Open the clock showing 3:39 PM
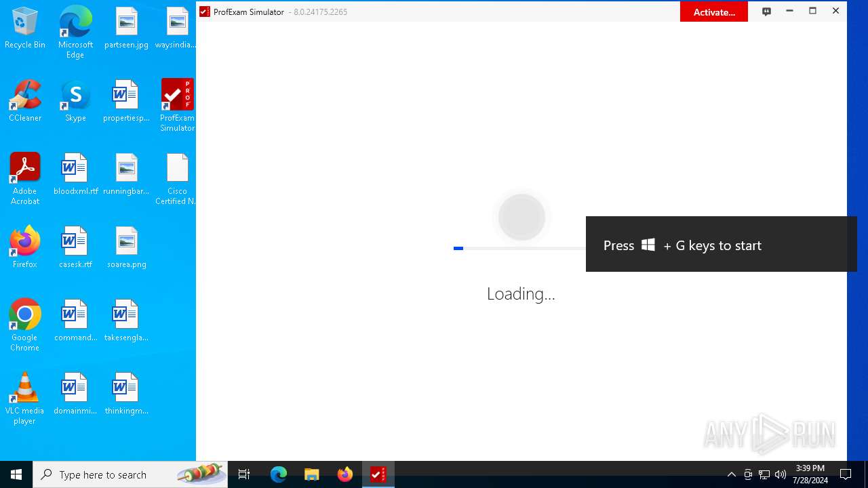This screenshot has height=488, width=868. pos(810,474)
